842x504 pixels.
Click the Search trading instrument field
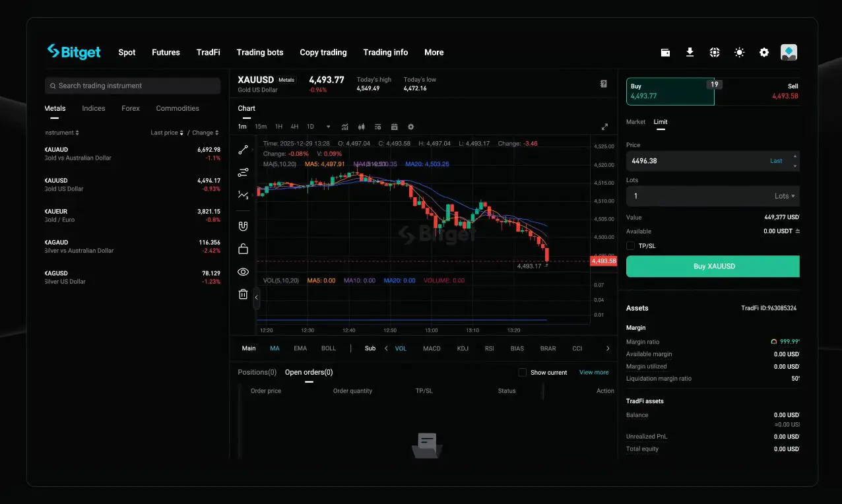coord(133,86)
